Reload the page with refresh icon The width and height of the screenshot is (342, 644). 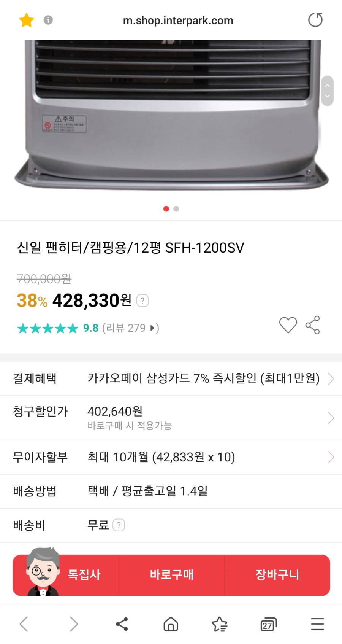[315, 20]
